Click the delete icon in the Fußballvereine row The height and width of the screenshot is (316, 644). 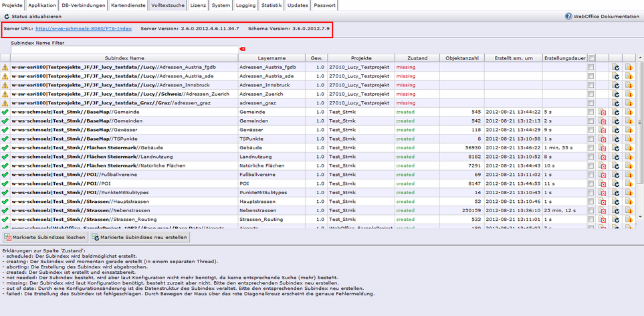603,174
